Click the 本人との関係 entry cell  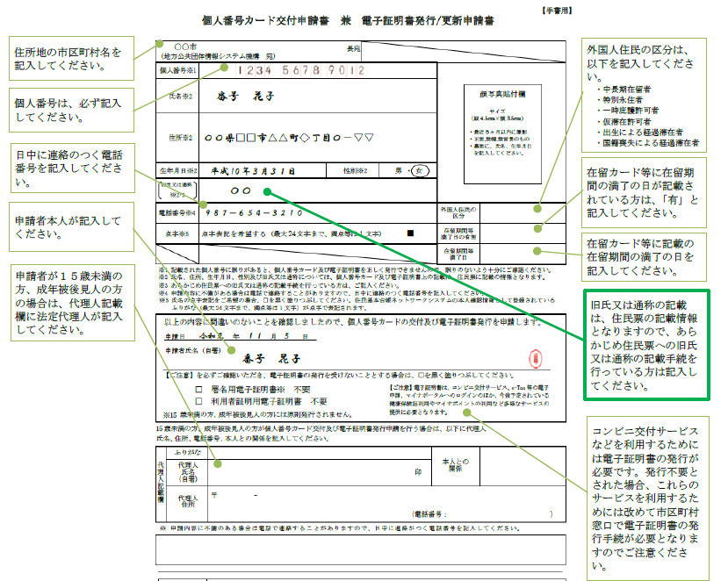click(523, 466)
